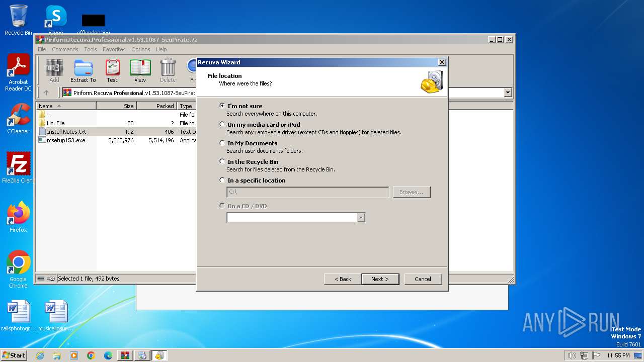Click Cancel in the Recuva Wizard
644x362 pixels.
click(423, 279)
